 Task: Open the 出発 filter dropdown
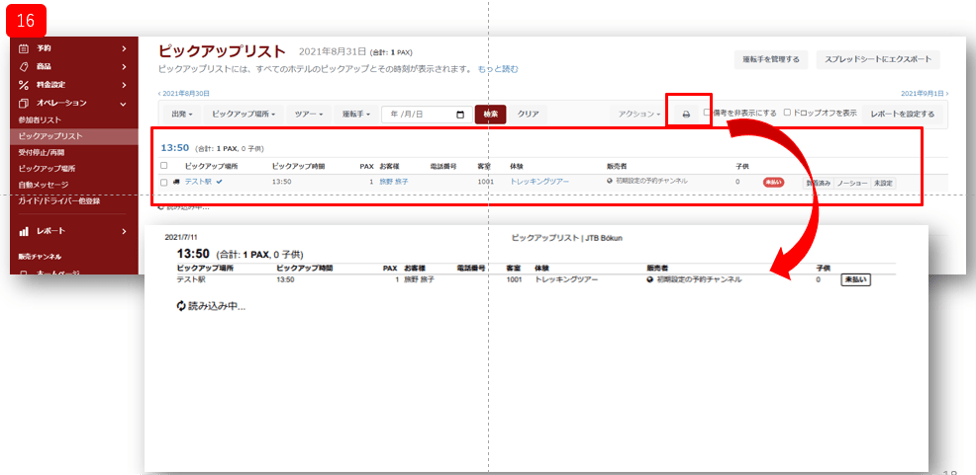[x=182, y=114]
